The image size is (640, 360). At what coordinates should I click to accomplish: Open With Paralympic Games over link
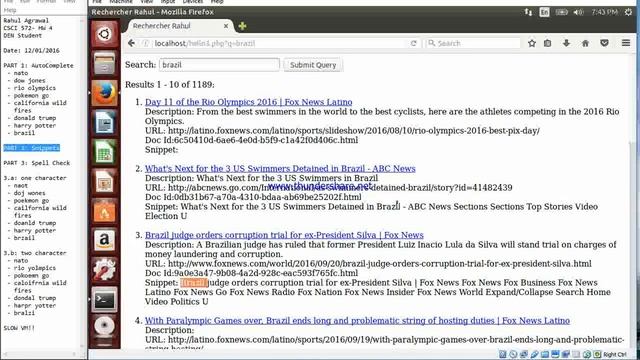pos(357,321)
